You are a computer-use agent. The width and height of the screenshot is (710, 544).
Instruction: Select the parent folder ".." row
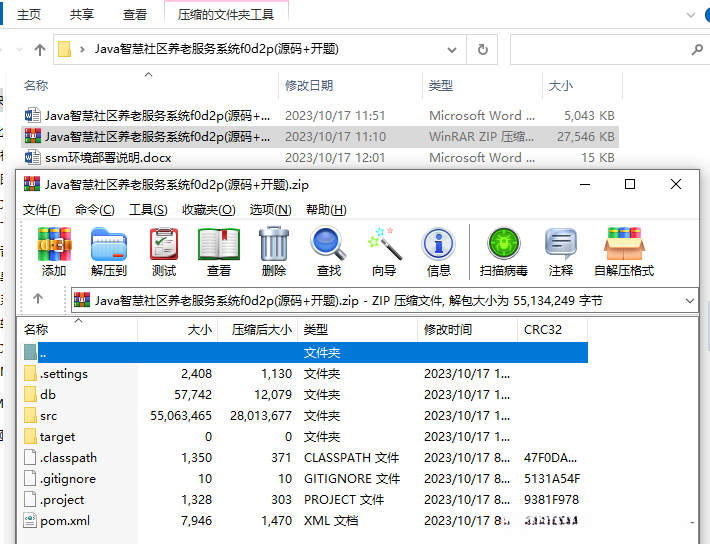(305, 352)
